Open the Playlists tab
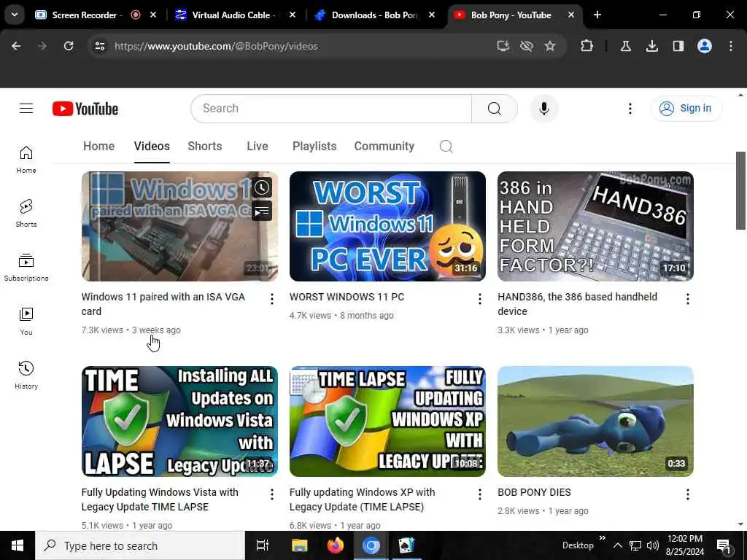Viewport: 747px width, 560px height. point(314,146)
